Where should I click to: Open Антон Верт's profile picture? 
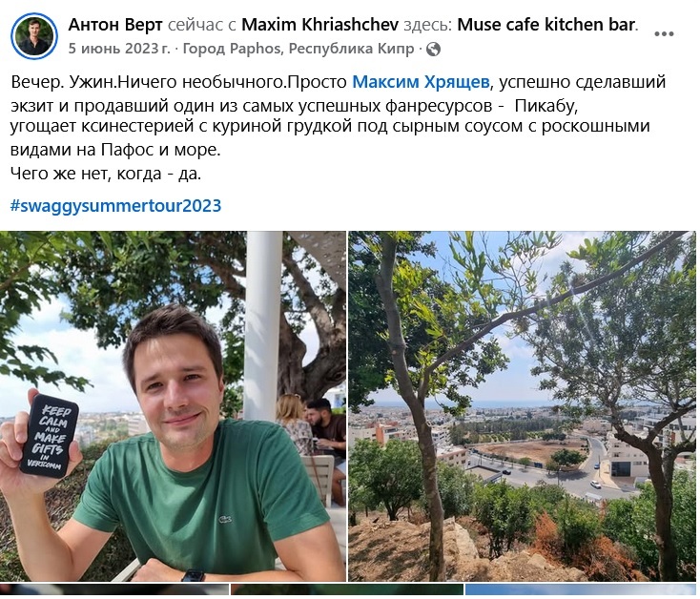click(34, 36)
